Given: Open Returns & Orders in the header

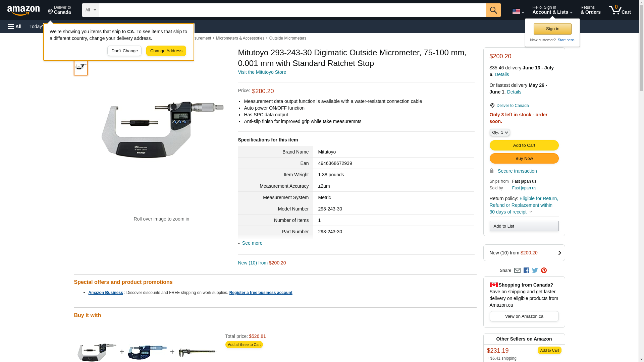Looking at the screenshot, I should coord(590,10).
